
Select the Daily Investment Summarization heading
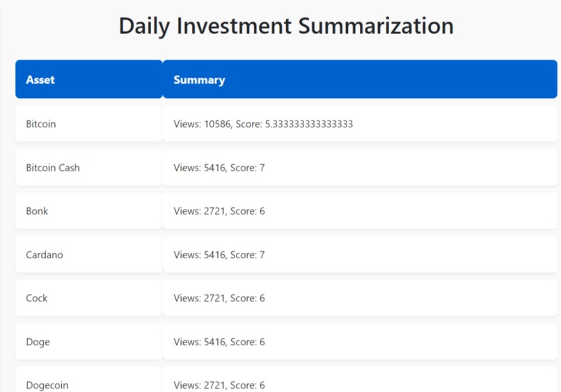pos(286,26)
